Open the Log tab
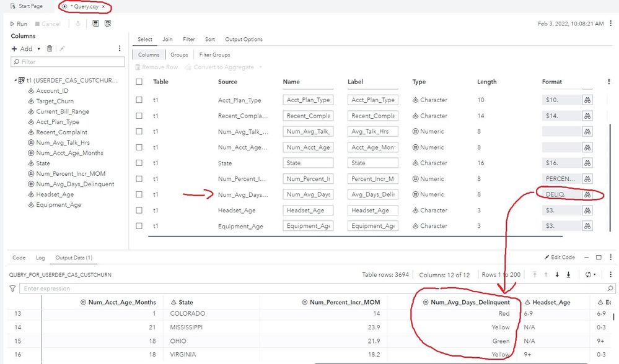 coord(40,258)
